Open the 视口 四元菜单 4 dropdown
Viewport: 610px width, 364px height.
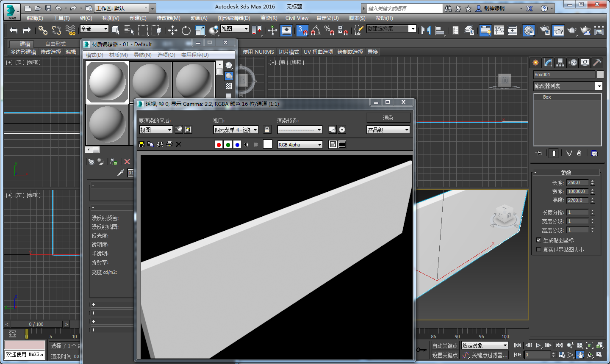[x=236, y=130]
